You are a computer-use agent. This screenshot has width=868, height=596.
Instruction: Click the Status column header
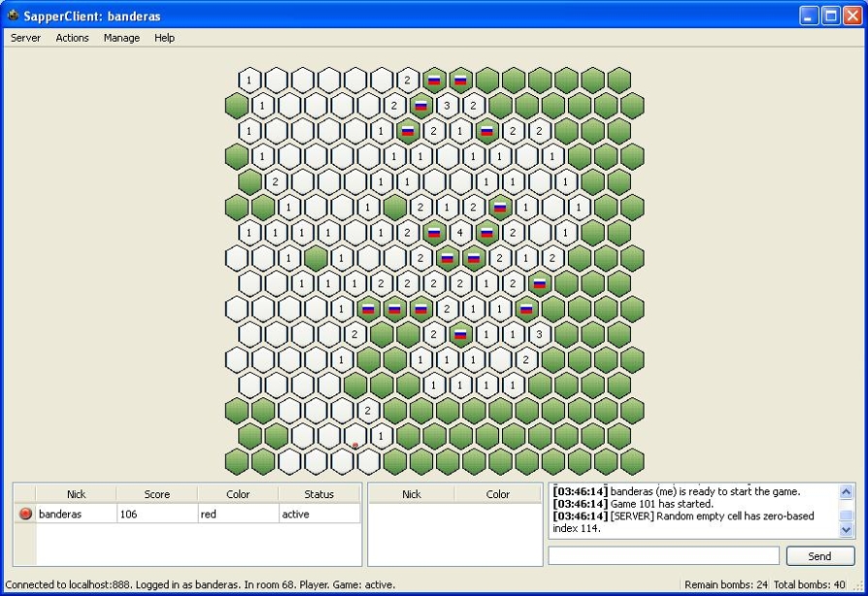tap(318, 494)
